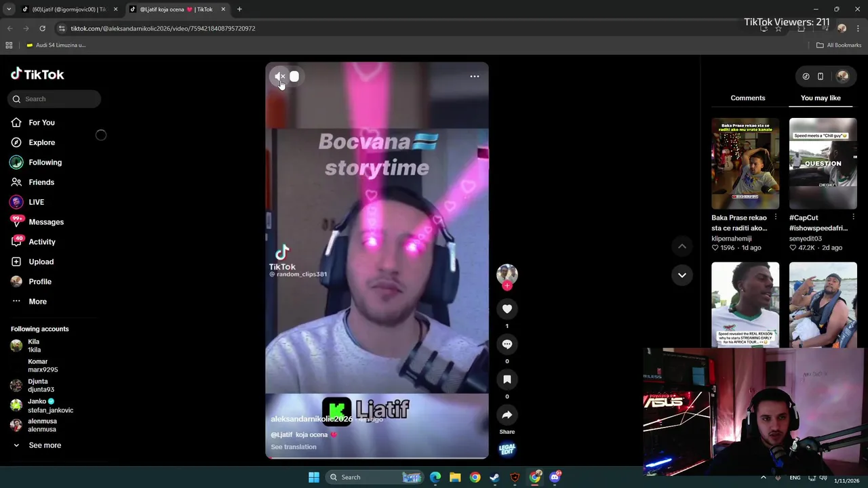Open options for the #CapCut video
Screen dimensions: 868x488
(x=853, y=218)
